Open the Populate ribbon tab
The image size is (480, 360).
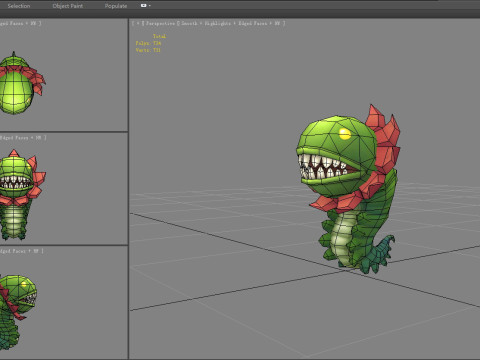(116, 6)
